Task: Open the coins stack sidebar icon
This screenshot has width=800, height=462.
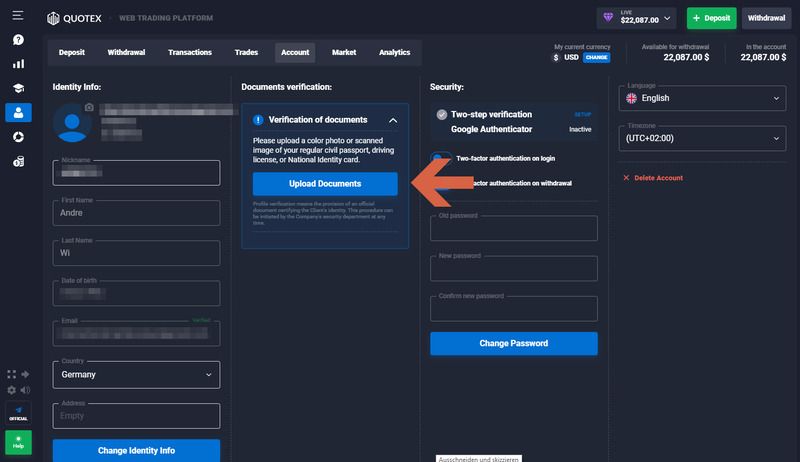Action: coord(18,162)
